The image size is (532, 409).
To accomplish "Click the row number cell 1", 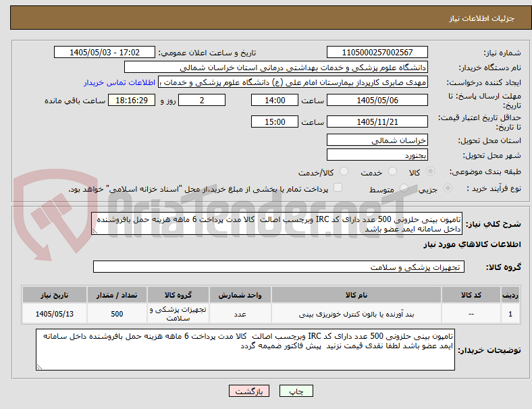I will click(x=510, y=314).
